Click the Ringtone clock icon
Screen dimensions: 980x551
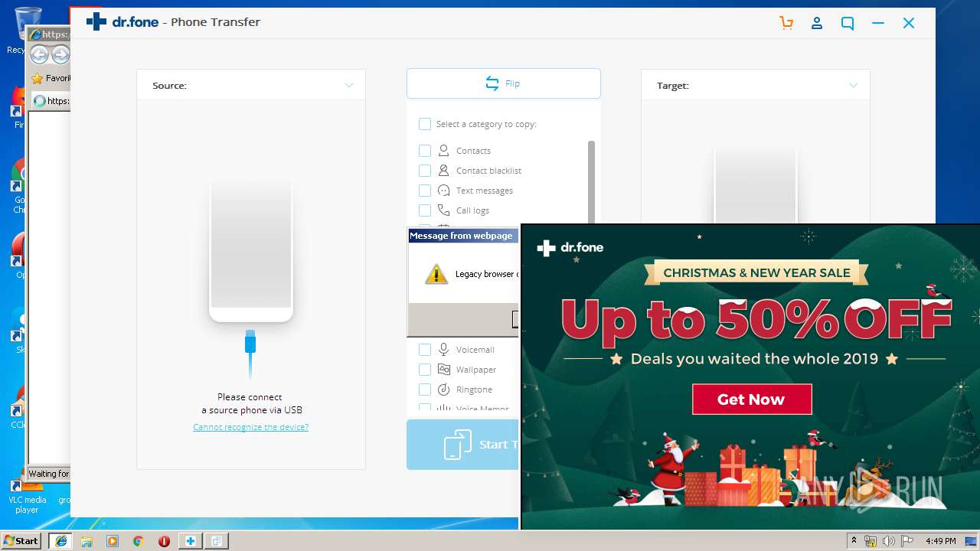pos(443,390)
